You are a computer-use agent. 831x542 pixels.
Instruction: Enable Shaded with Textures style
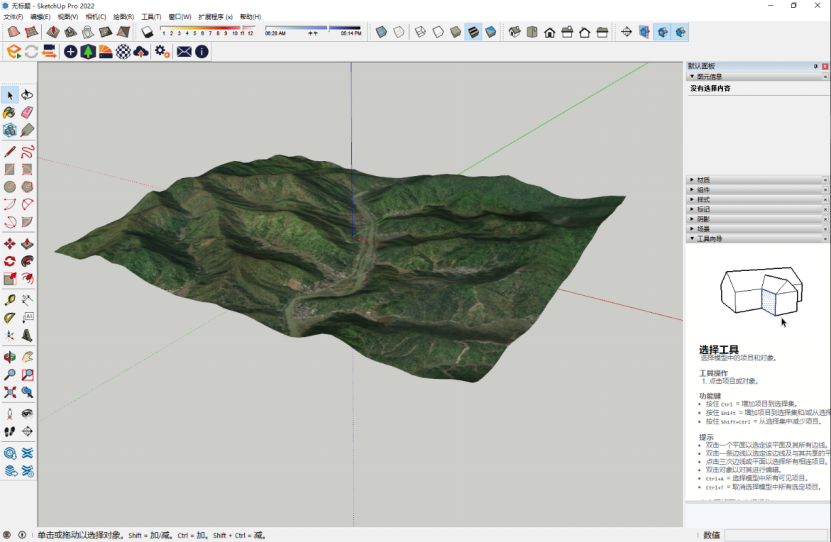pos(474,32)
